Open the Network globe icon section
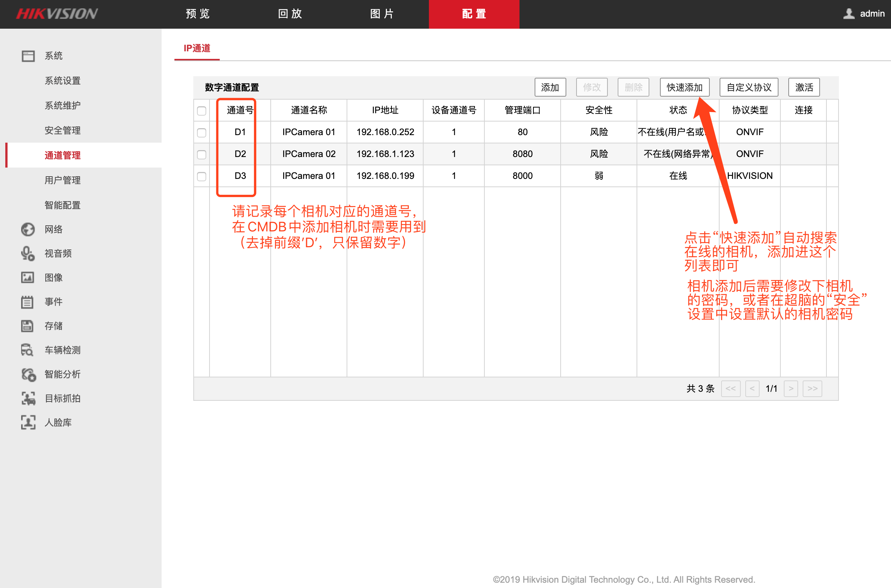This screenshot has height=588, width=891. (x=28, y=229)
